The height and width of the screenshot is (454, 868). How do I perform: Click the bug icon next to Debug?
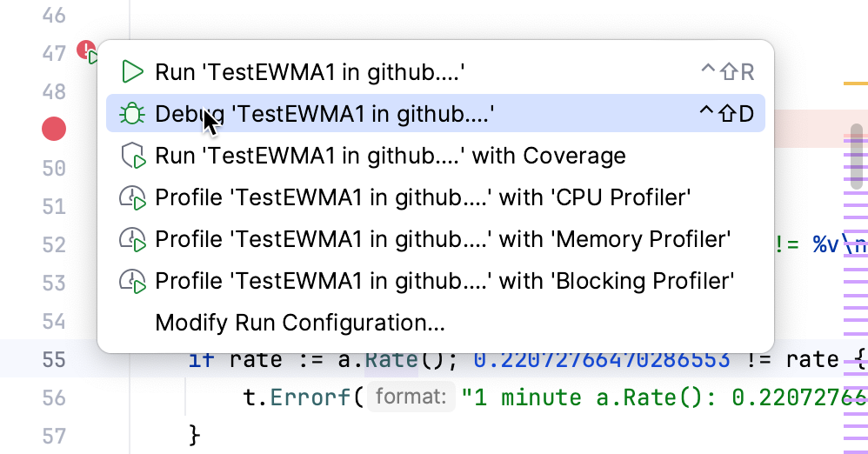point(132,113)
